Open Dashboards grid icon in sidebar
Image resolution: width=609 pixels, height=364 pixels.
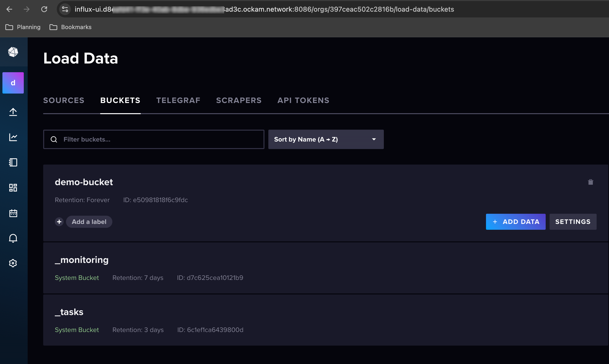tap(13, 188)
